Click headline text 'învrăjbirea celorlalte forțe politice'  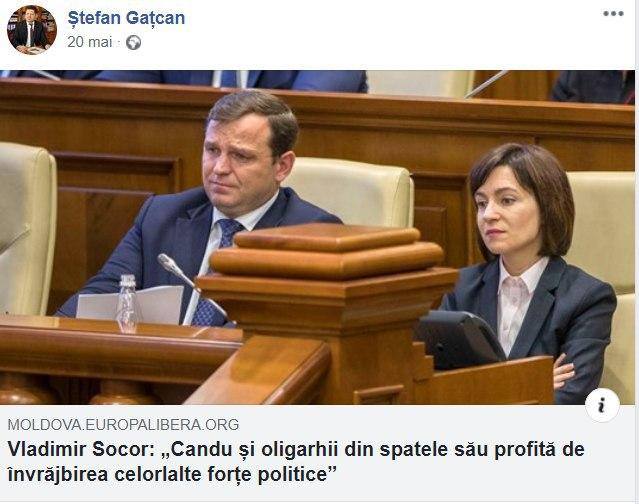(172, 474)
